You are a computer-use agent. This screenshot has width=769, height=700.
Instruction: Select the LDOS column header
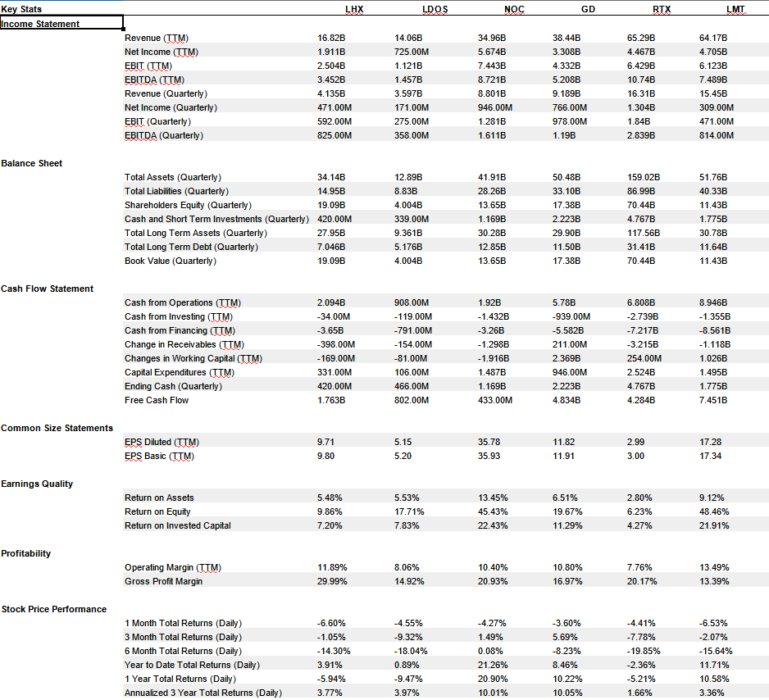click(x=435, y=9)
